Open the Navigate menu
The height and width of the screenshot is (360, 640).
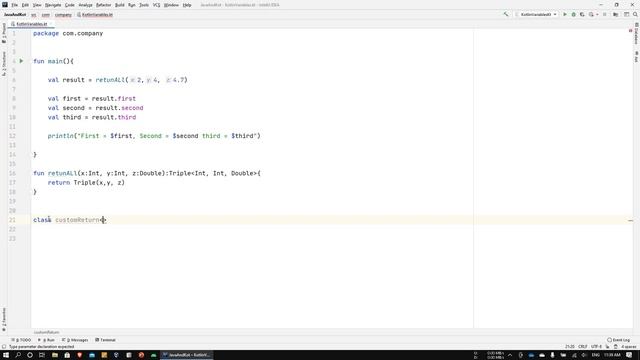(x=53, y=5)
